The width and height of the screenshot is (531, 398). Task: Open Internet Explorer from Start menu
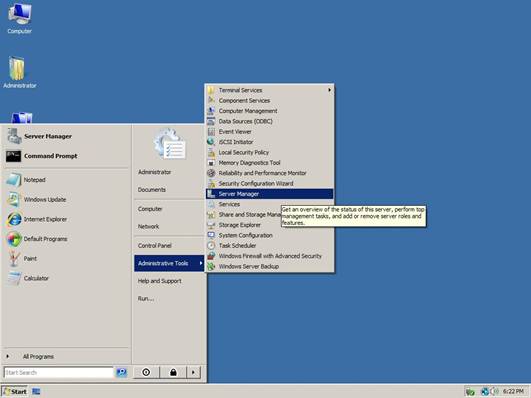(37, 219)
